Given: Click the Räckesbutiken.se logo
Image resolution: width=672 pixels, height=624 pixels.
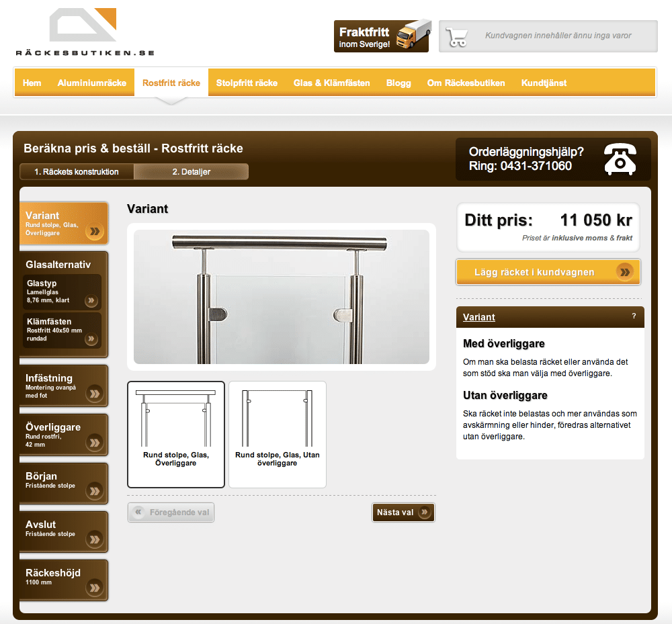Looking at the screenshot, I should [x=85, y=32].
